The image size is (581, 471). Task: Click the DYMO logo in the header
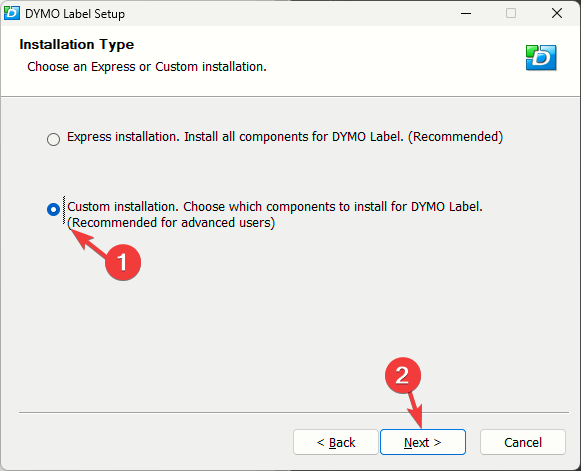(x=541, y=57)
